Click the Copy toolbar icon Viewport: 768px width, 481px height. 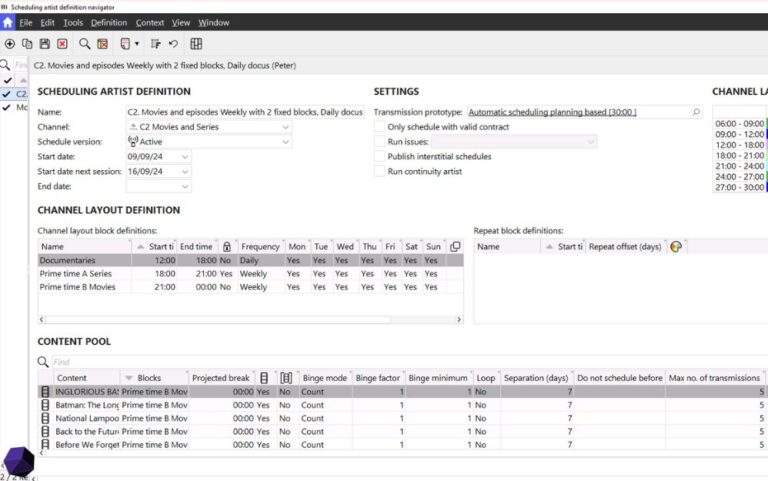(x=27, y=44)
